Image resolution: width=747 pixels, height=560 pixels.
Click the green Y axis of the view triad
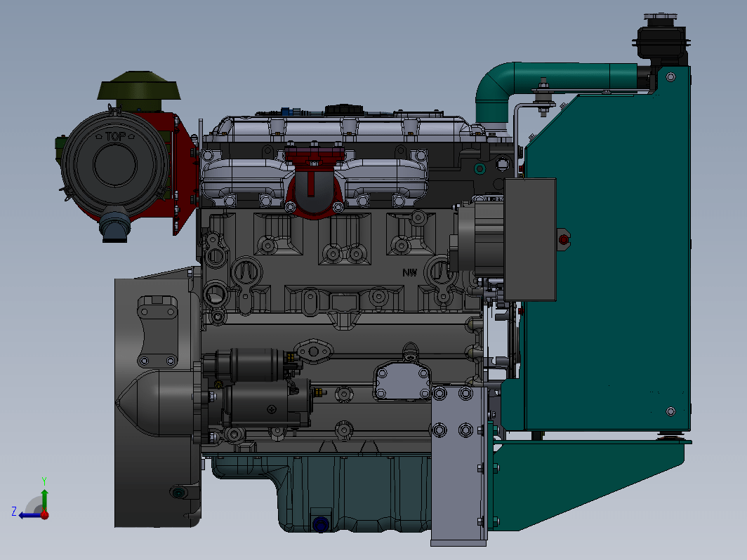pos(44,499)
